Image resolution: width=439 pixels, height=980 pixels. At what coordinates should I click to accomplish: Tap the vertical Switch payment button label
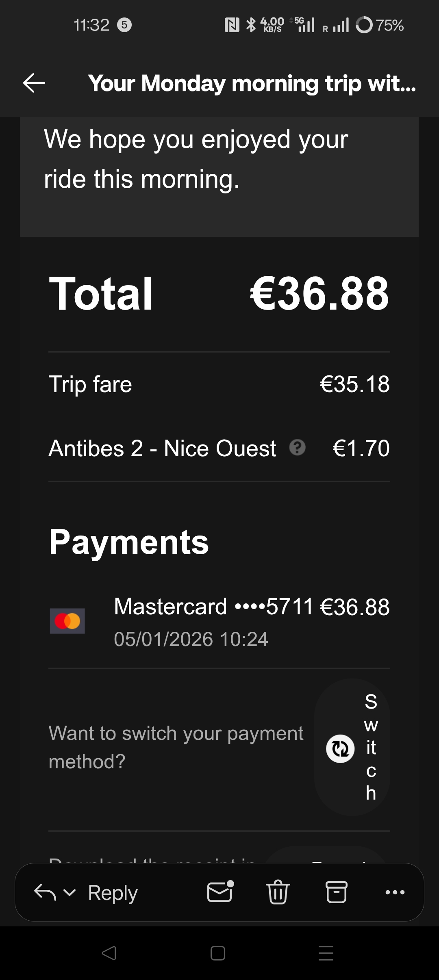tap(370, 747)
